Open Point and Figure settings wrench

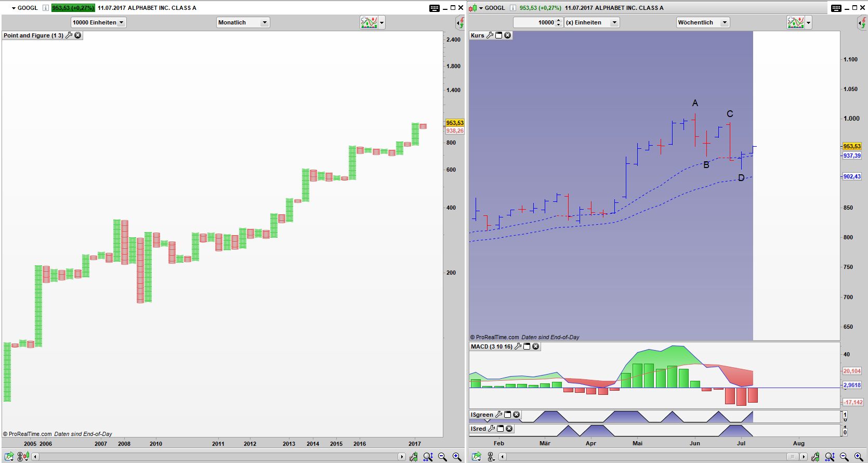69,35
